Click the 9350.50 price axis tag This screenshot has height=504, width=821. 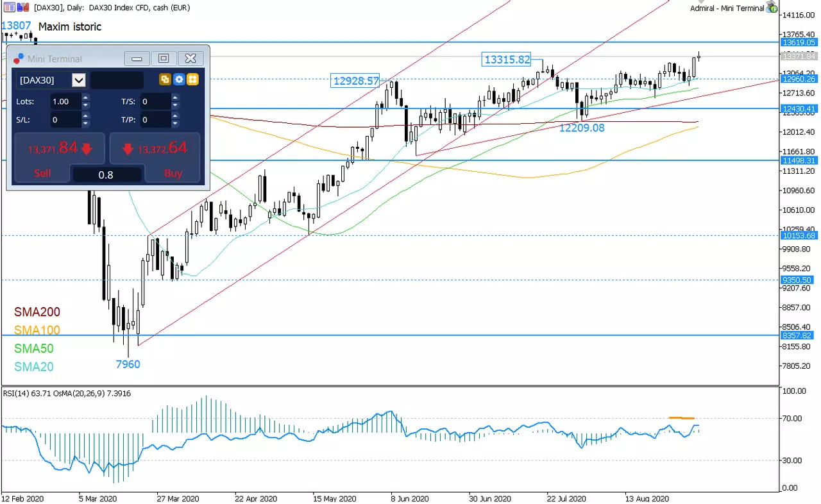(x=797, y=280)
